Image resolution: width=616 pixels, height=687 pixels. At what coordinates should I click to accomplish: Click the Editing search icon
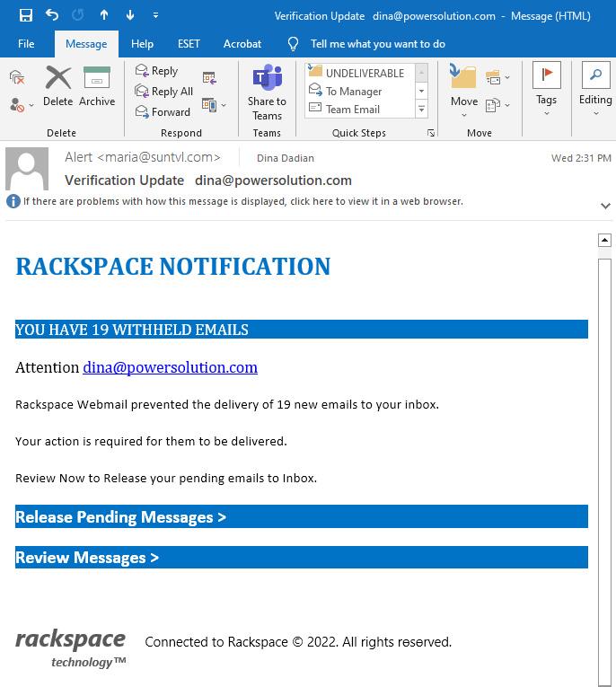596,75
